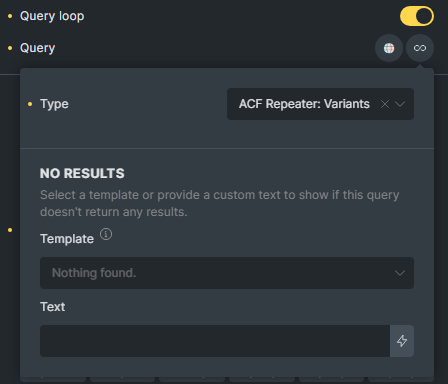
Task: Click the globe icon next to Query
Action: pos(389,48)
